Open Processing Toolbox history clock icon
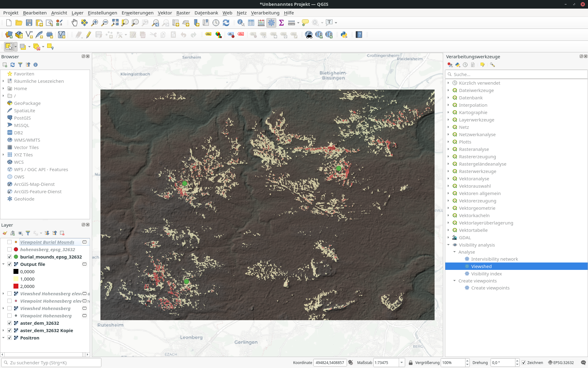This screenshot has width=588, height=368. tap(465, 65)
